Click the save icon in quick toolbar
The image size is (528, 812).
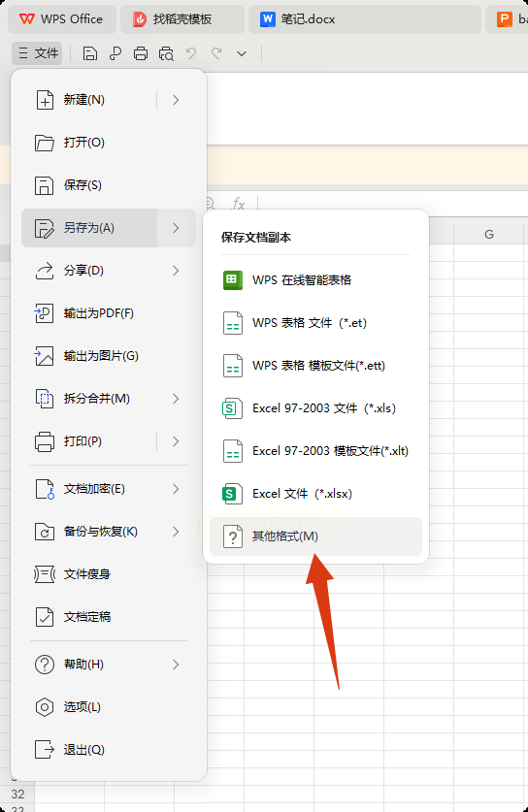click(90, 53)
